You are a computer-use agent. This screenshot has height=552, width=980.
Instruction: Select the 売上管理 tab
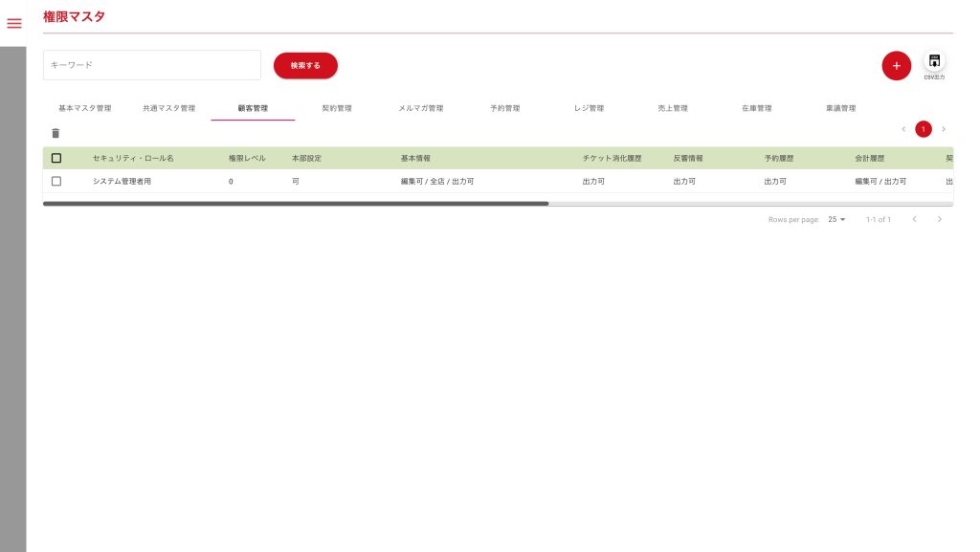(x=673, y=108)
